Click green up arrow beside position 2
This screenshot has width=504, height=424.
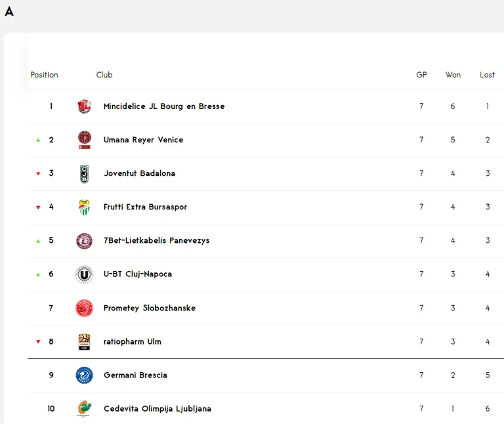tap(38, 140)
